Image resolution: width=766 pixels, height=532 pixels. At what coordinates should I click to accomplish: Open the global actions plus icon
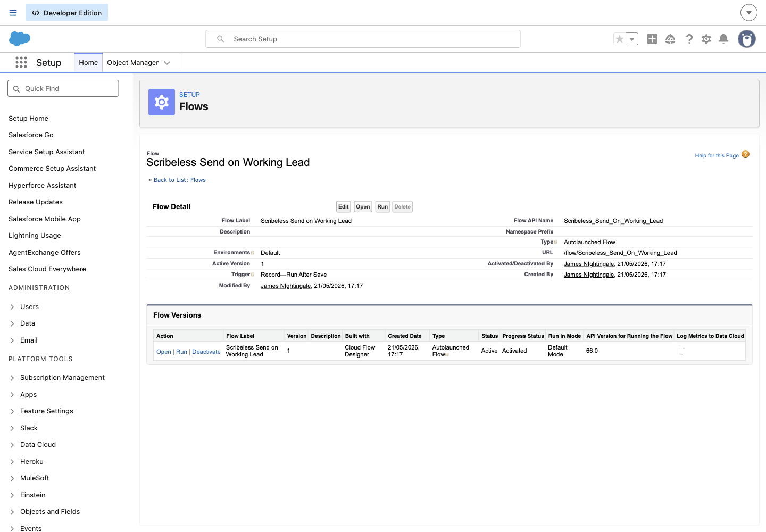pos(652,39)
